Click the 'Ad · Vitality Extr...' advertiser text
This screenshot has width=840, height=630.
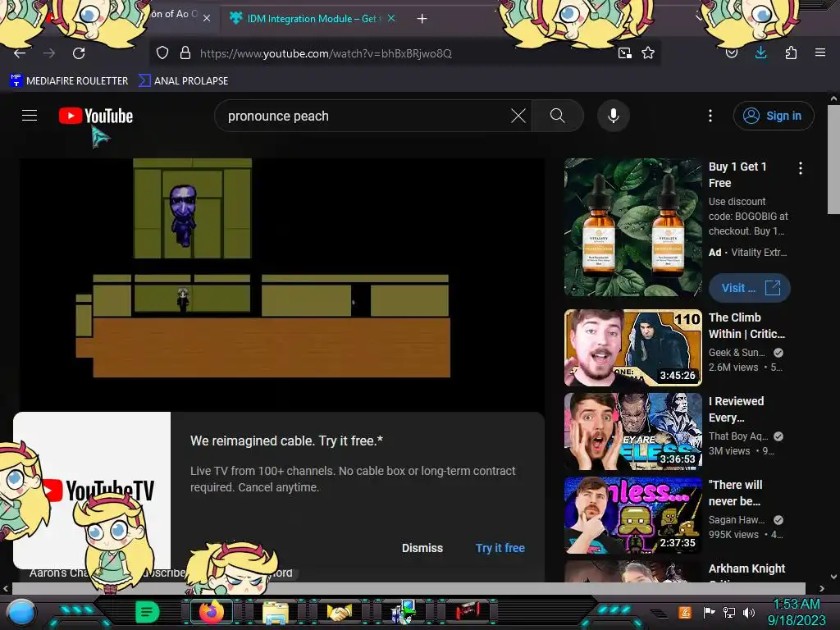click(x=747, y=253)
